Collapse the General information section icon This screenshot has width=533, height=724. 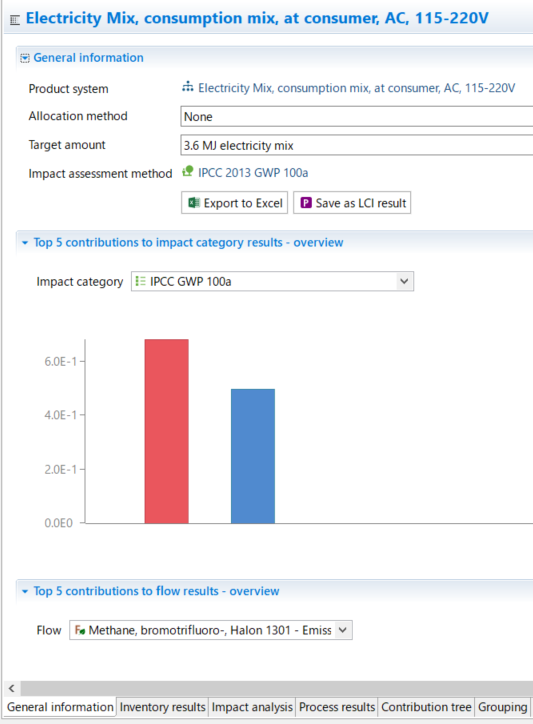click(25, 58)
